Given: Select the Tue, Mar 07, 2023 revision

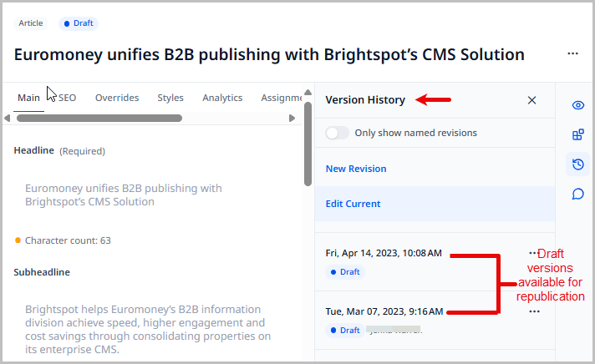Looking at the screenshot, I should point(384,311).
